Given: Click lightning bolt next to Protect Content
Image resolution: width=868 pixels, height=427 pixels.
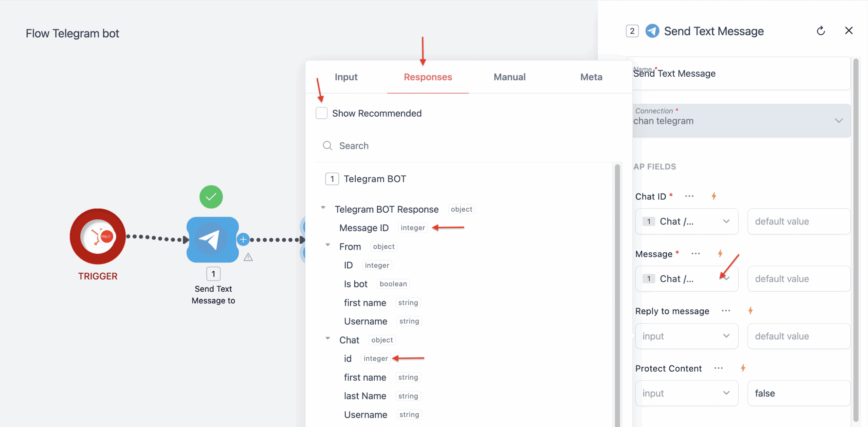Looking at the screenshot, I should 743,368.
